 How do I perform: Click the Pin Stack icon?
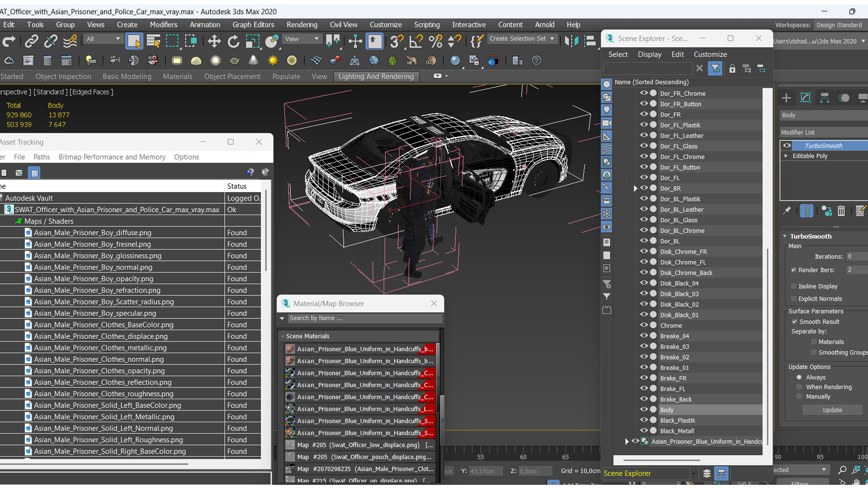(x=787, y=211)
